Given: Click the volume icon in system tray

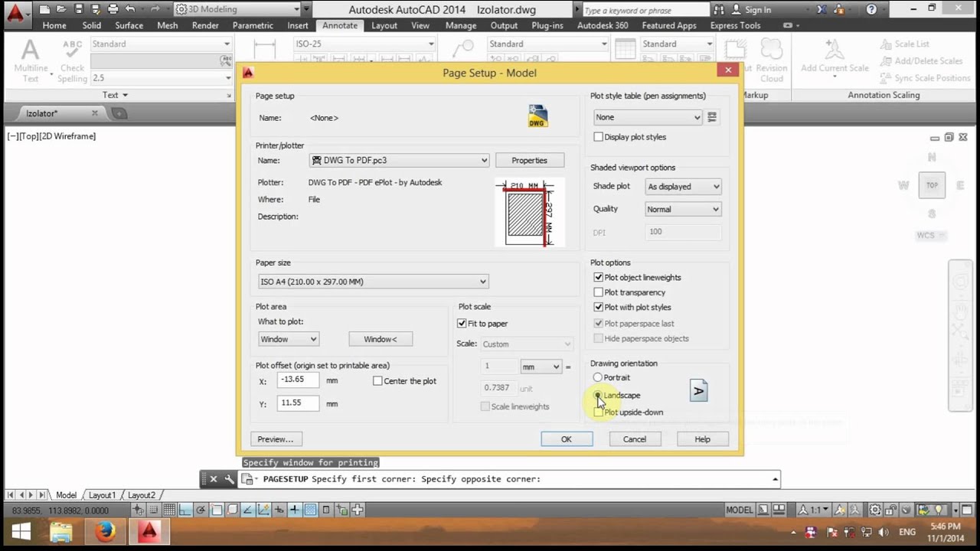Looking at the screenshot, I should [883, 532].
